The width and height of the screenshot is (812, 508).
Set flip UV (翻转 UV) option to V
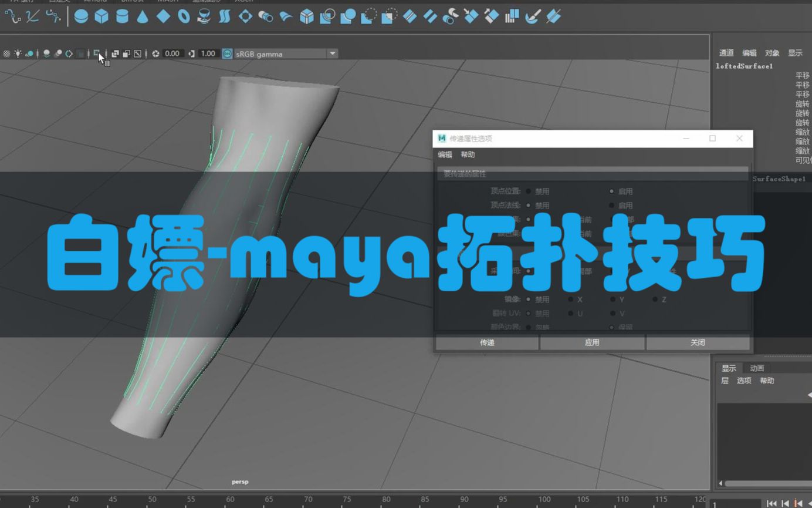point(613,314)
